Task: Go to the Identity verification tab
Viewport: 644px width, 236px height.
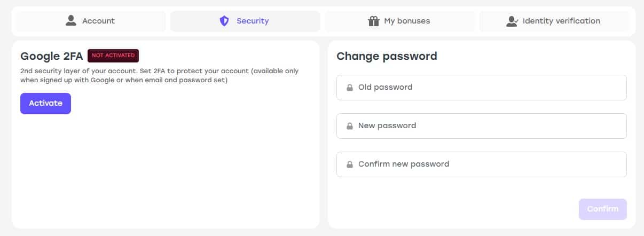Action: tap(554, 21)
